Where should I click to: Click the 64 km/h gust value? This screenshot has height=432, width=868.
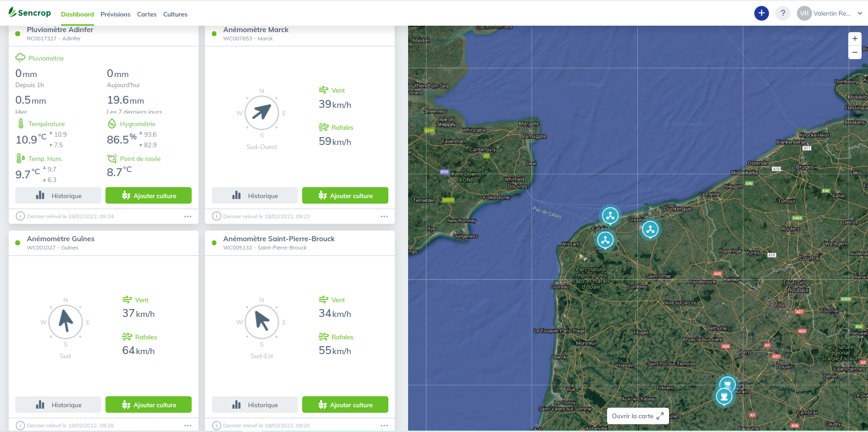click(138, 351)
